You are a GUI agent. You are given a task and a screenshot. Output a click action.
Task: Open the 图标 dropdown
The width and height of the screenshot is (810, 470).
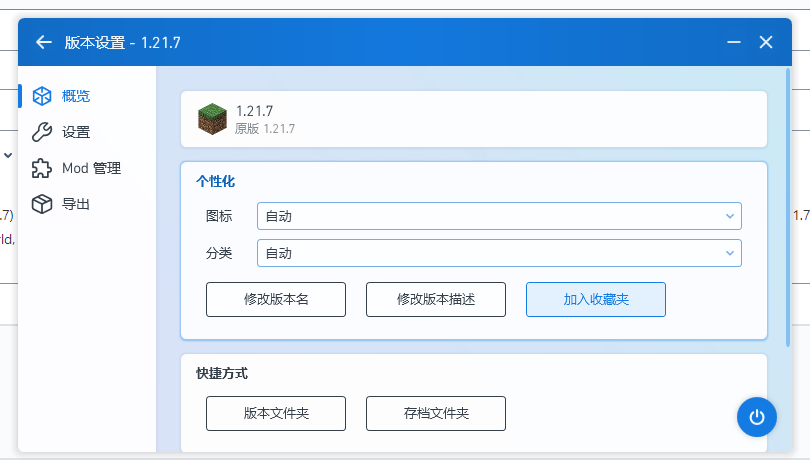498,216
